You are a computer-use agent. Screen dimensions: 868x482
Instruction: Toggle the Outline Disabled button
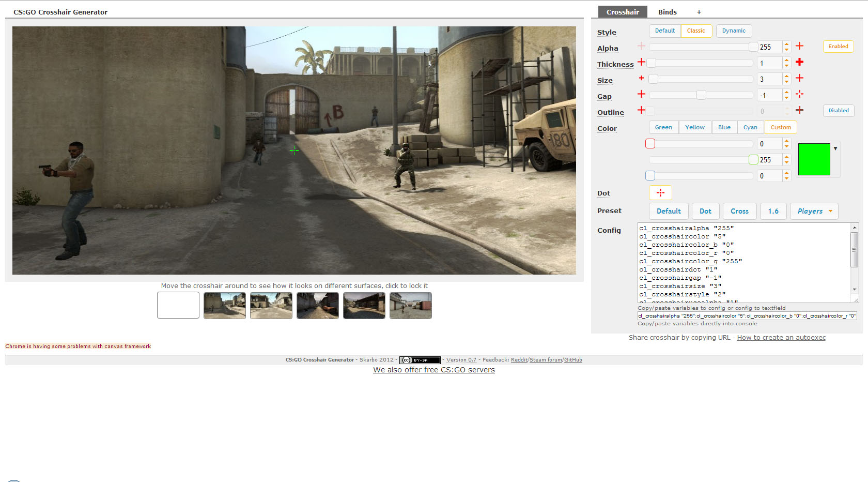coord(838,111)
